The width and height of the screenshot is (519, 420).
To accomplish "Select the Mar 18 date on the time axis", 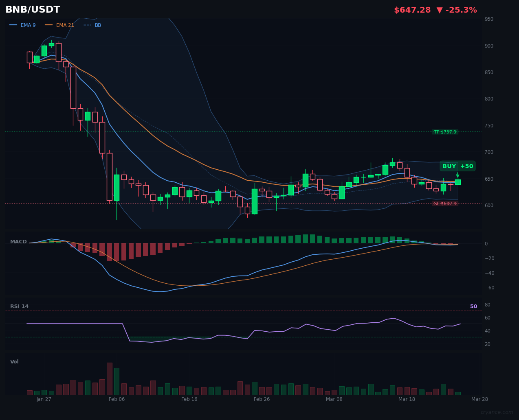I will click(407, 399).
